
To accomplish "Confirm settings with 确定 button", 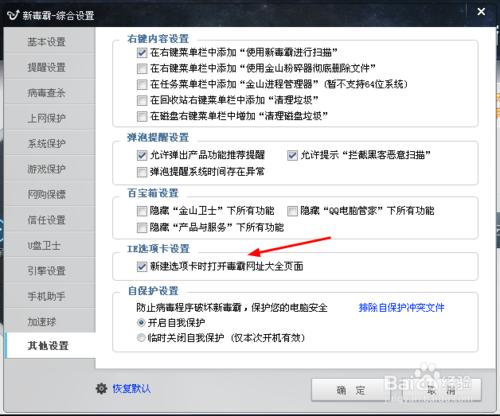I will 351,390.
